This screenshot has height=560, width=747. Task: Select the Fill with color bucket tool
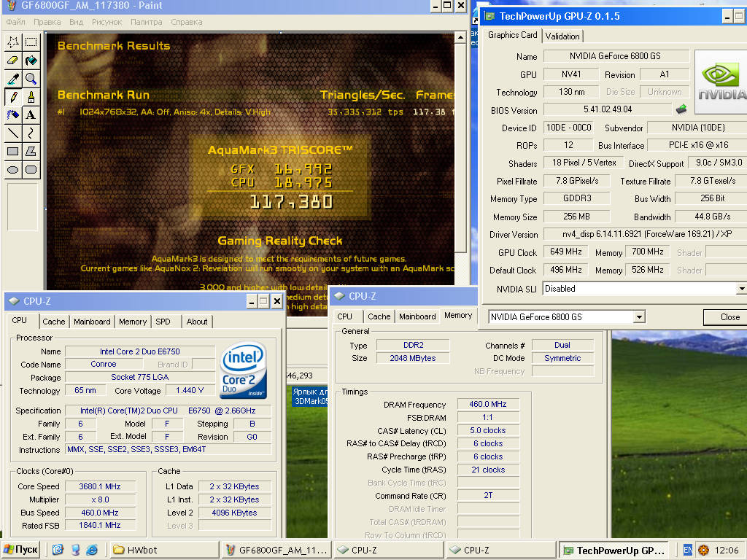point(31,61)
